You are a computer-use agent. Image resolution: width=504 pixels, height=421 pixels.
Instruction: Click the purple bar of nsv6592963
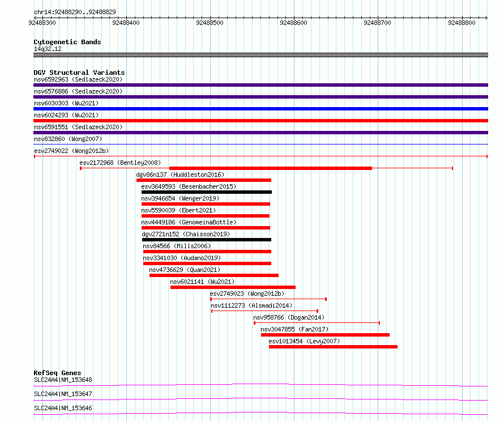[x=260, y=85]
